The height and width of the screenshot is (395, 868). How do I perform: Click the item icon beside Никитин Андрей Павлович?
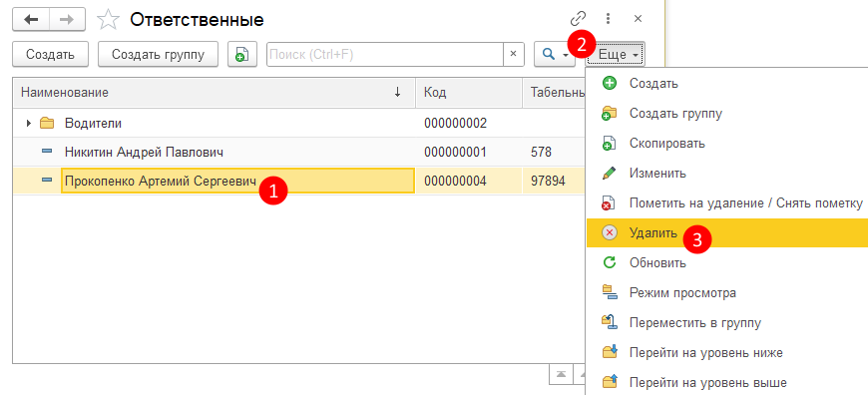[x=47, y=152]
